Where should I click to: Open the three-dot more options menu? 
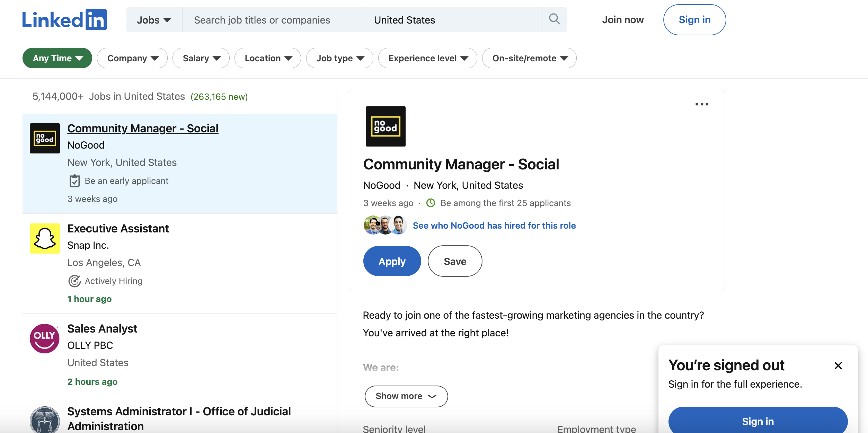702,104
